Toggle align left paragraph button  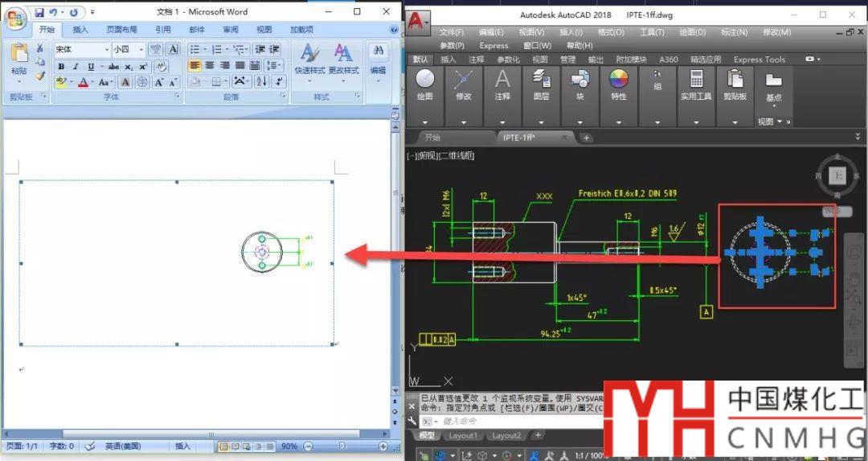pos(195,66)
